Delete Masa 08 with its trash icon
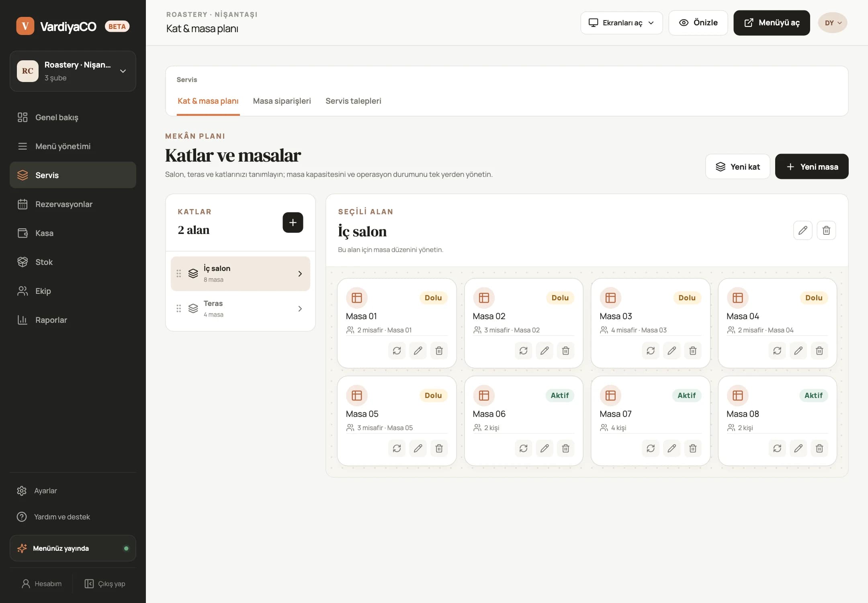 coord(819,448)
